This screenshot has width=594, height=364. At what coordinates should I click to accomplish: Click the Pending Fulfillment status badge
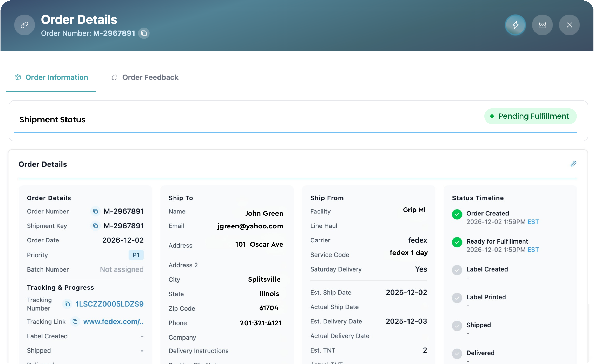(530, 116)
